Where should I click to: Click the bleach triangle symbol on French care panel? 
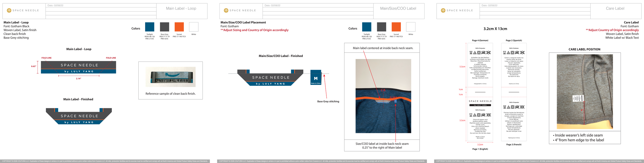point(509,107)
